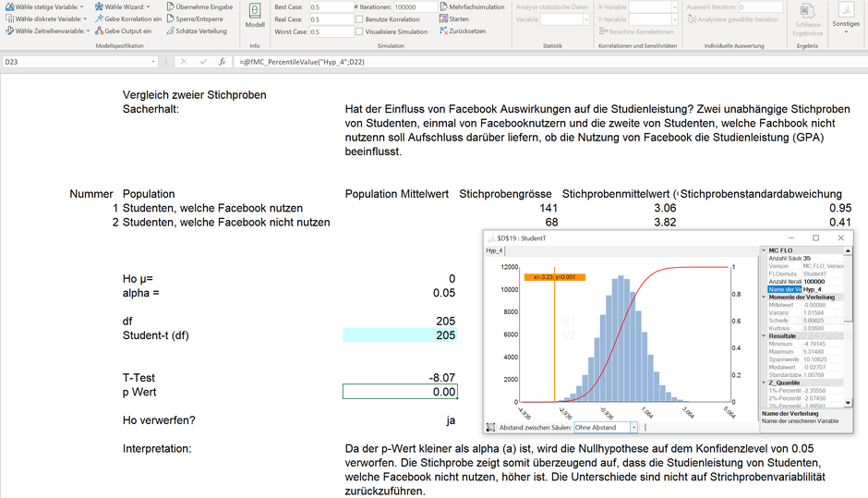Click into the Best Case input field
Viewport: 868px width, 498px height.
click(331, 7)
